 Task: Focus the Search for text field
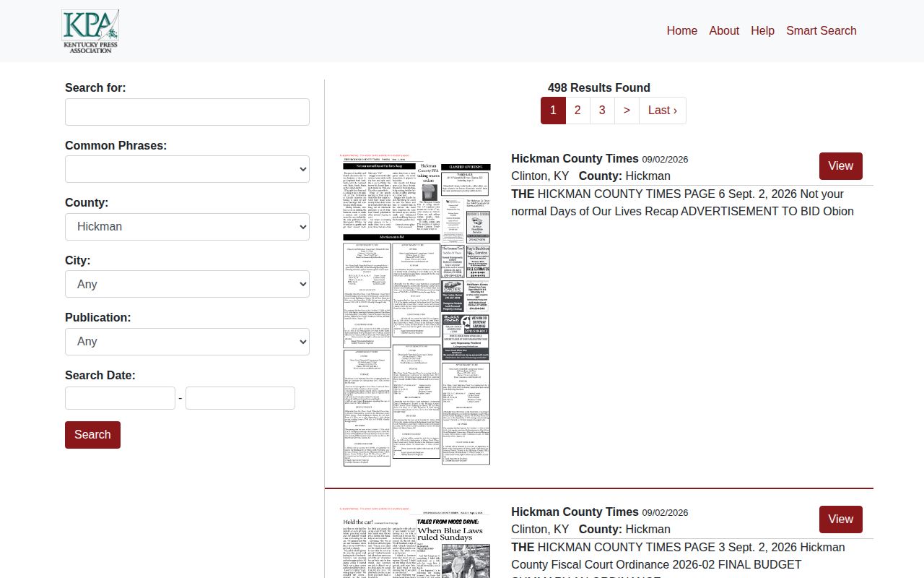[187, 112]
